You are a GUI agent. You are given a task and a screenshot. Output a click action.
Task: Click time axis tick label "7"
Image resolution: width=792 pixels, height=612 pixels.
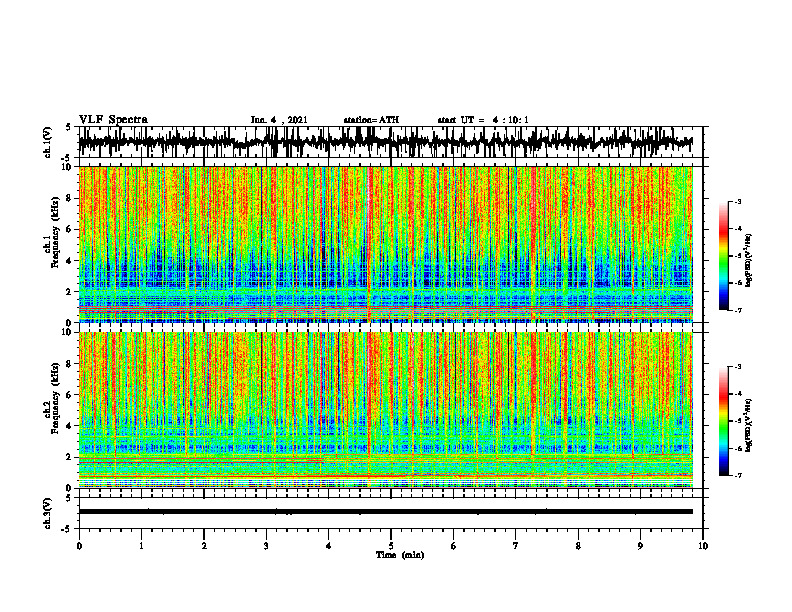516,546
